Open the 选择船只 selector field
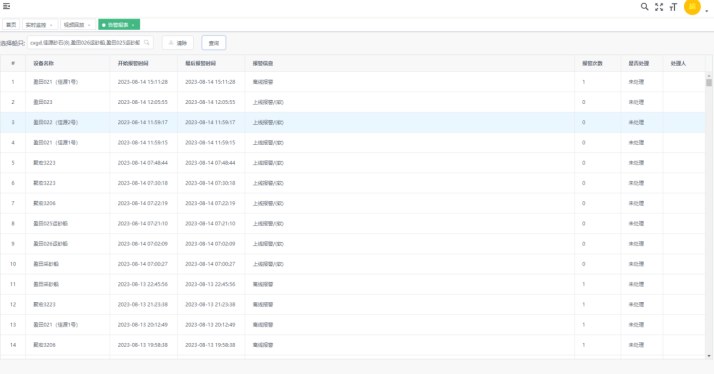Screen dimensions: 714x374 90,42
